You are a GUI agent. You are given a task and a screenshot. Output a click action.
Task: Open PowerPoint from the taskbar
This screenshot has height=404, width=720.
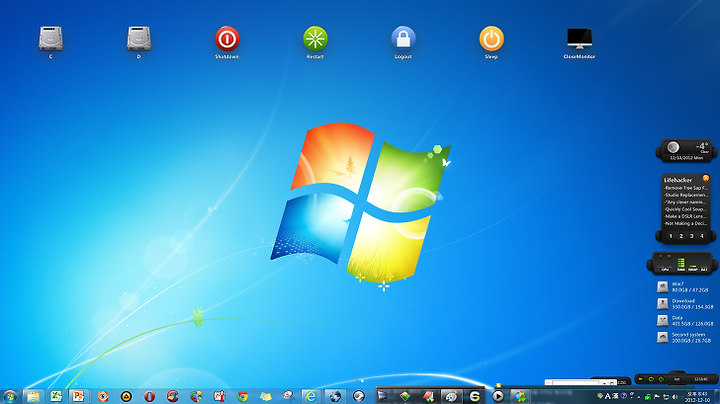[x=79, y=396]
